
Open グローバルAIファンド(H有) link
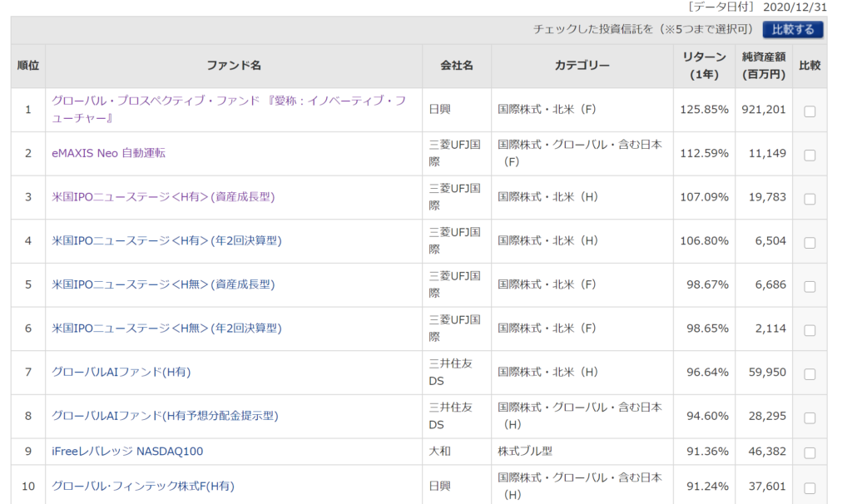[x=121, y=372]
